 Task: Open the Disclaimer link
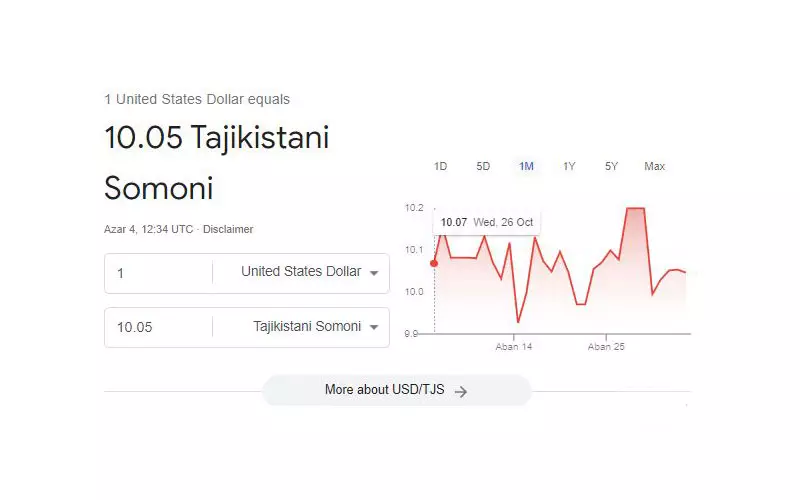coord(230,229)
